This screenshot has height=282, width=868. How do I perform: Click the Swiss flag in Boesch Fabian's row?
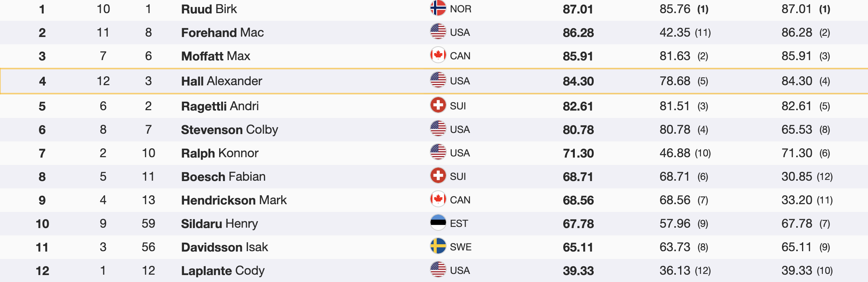[438, 176]
